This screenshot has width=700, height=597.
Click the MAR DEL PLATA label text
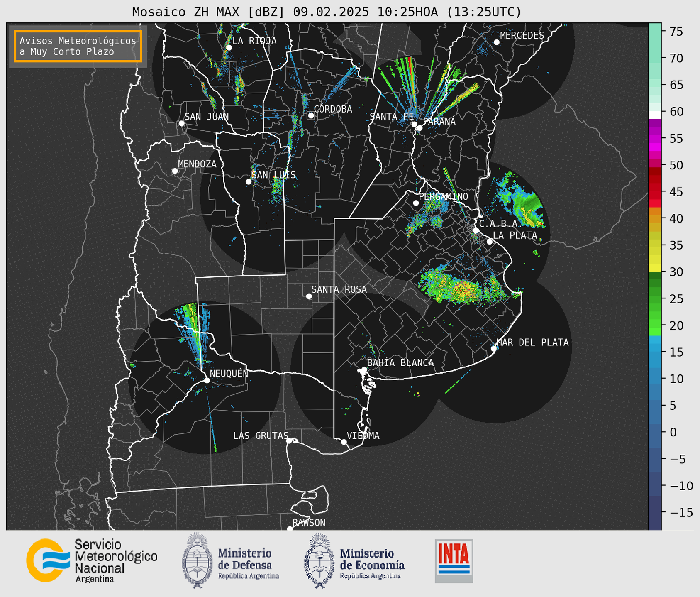click(x=532, y=343)
